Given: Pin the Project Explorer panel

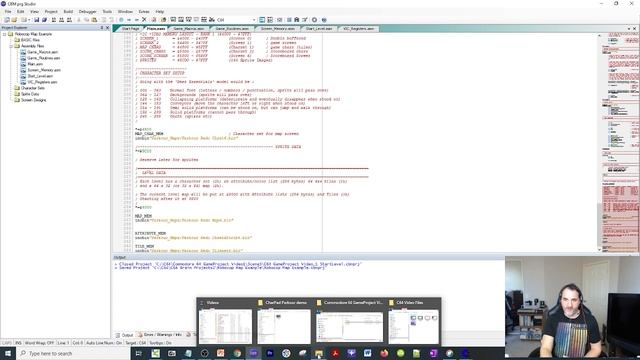Looking at the screenshot, I should (x=102, y=28).
